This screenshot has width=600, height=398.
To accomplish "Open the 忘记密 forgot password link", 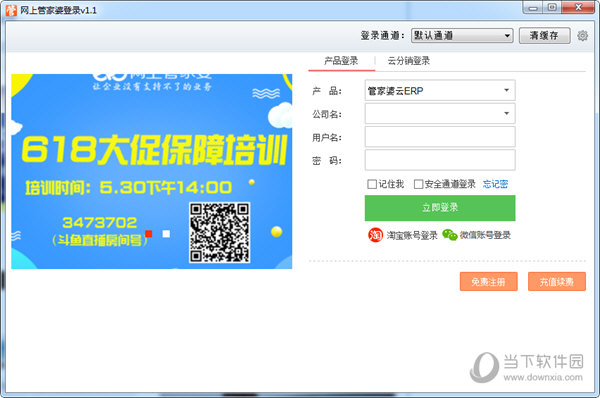I will tap(495, 184).
